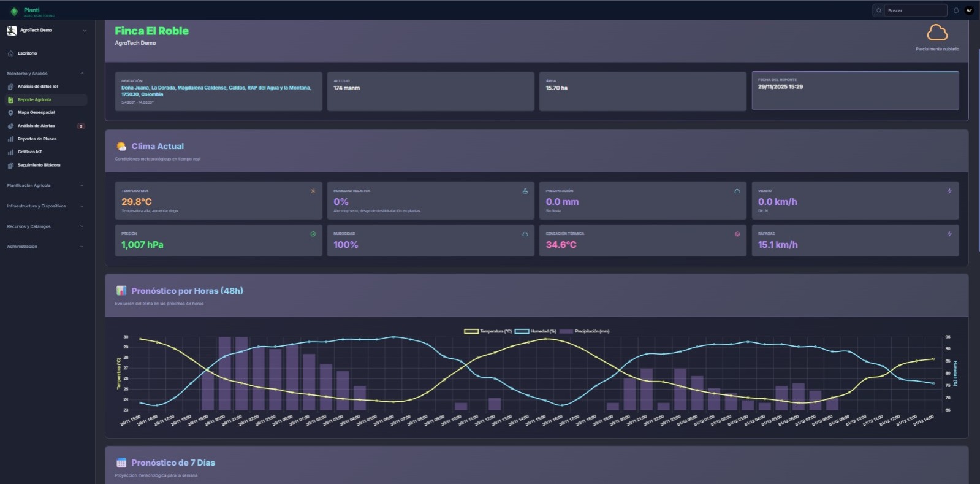Viewport: 980px width, 484px height.
Task: Click into the Buscar search field
Action: tap(915, 10)
